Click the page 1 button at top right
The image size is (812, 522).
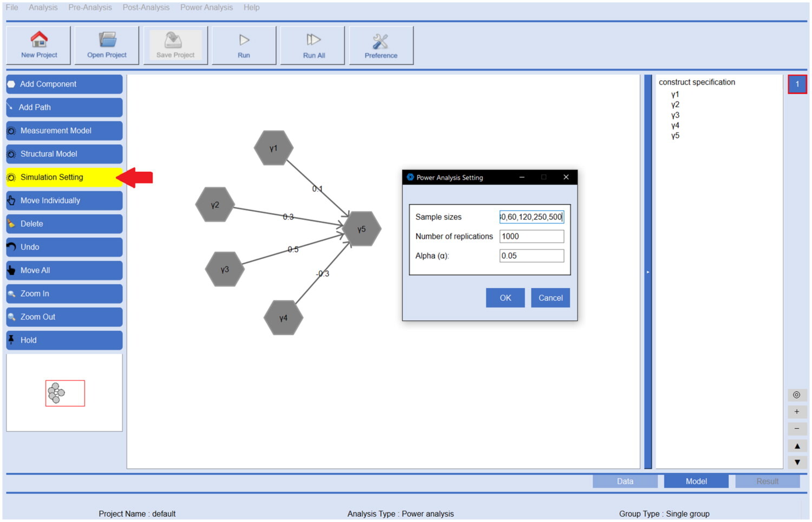point(797,84)
